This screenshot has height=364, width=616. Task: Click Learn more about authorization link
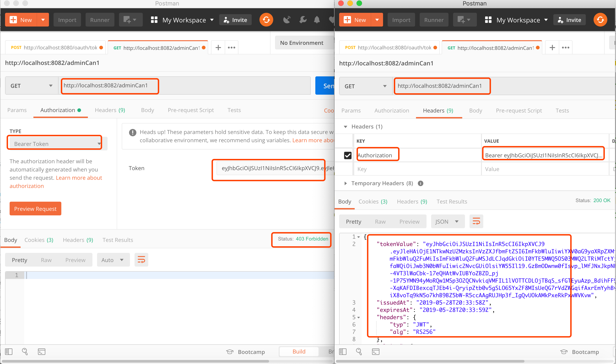coord(78,178)
